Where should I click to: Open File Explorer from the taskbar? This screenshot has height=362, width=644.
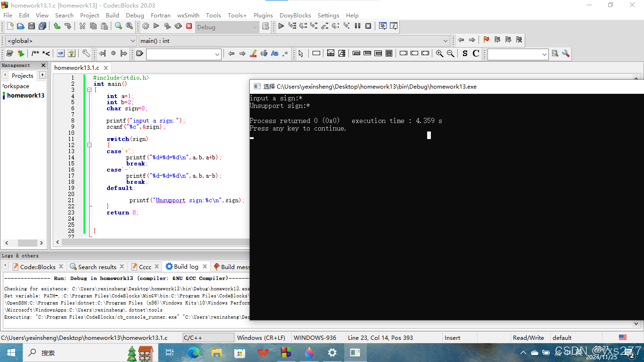(x=217, y=353)
